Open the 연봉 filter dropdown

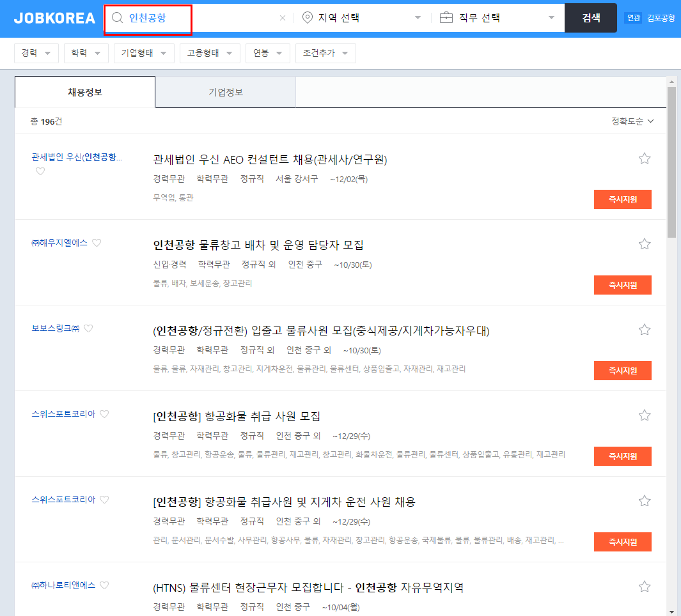click(x=267, y=54)
